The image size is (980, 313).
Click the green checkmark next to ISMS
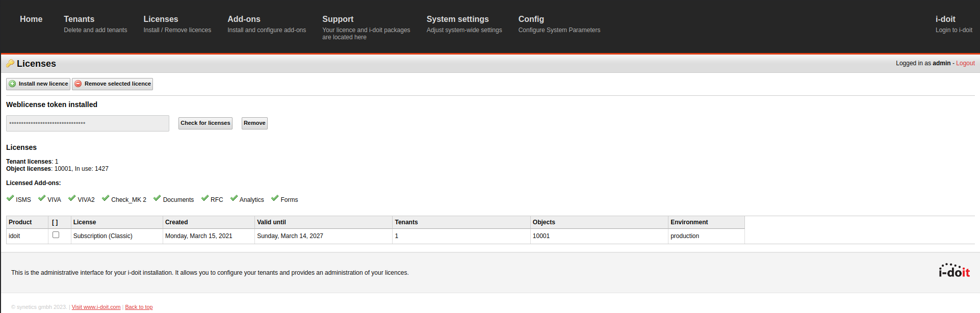(10, 198)
